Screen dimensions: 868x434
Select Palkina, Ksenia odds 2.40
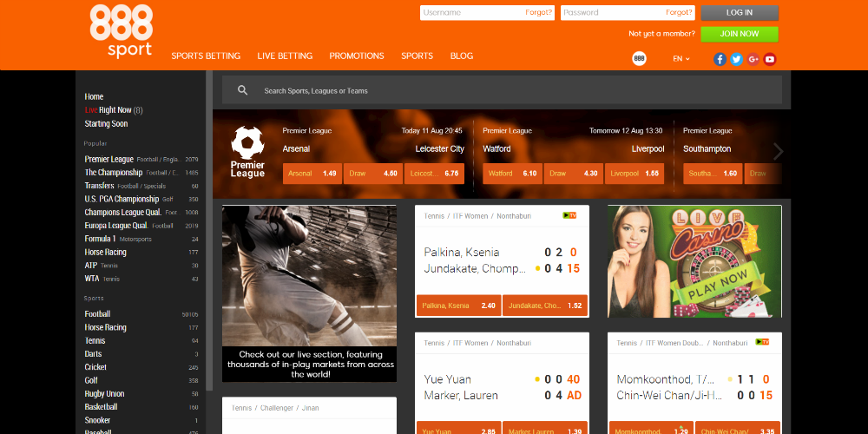(x=458, y=305)
